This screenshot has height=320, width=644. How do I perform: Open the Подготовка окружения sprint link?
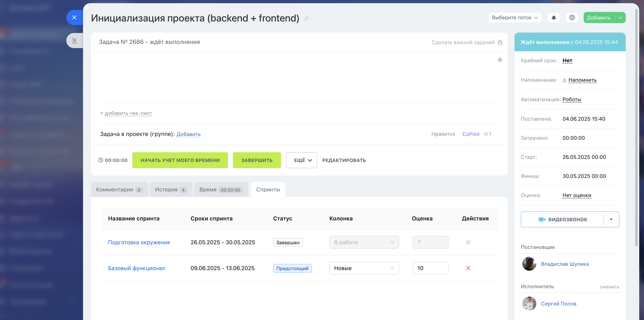click(139, 242)
